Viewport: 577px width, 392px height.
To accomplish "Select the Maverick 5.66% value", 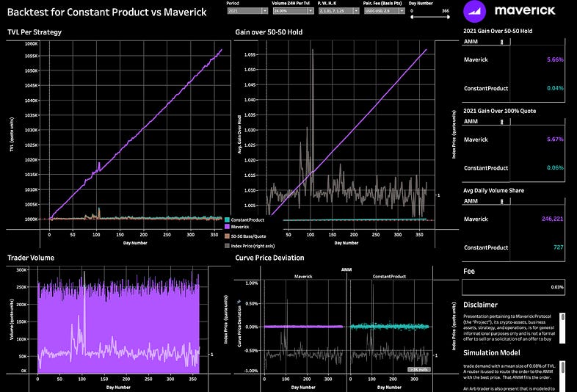I will coord(555,59).
